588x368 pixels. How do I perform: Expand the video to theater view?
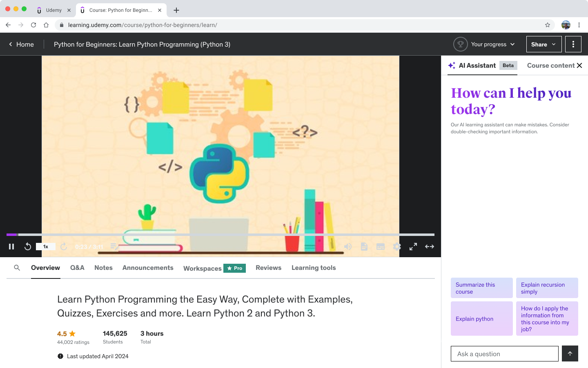click(429, 246)
